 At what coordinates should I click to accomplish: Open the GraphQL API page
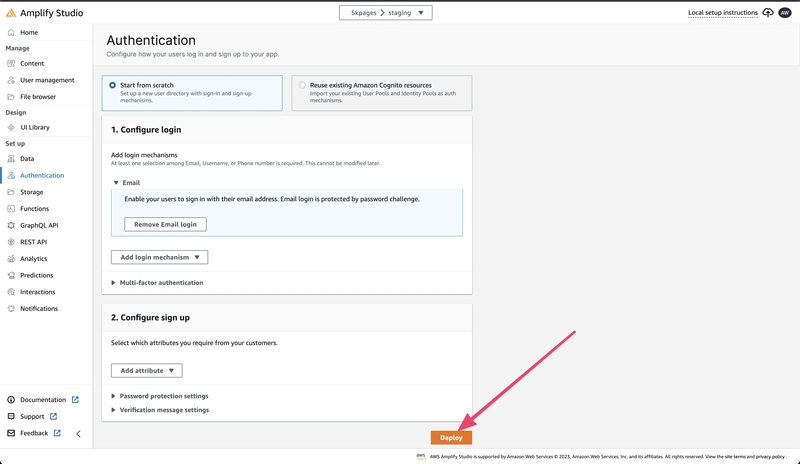(39, 225)
